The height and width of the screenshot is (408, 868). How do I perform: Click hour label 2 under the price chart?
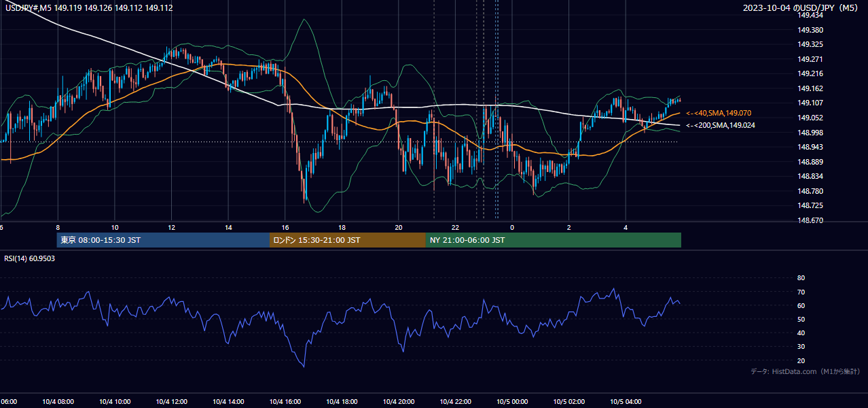pos(569,227)
